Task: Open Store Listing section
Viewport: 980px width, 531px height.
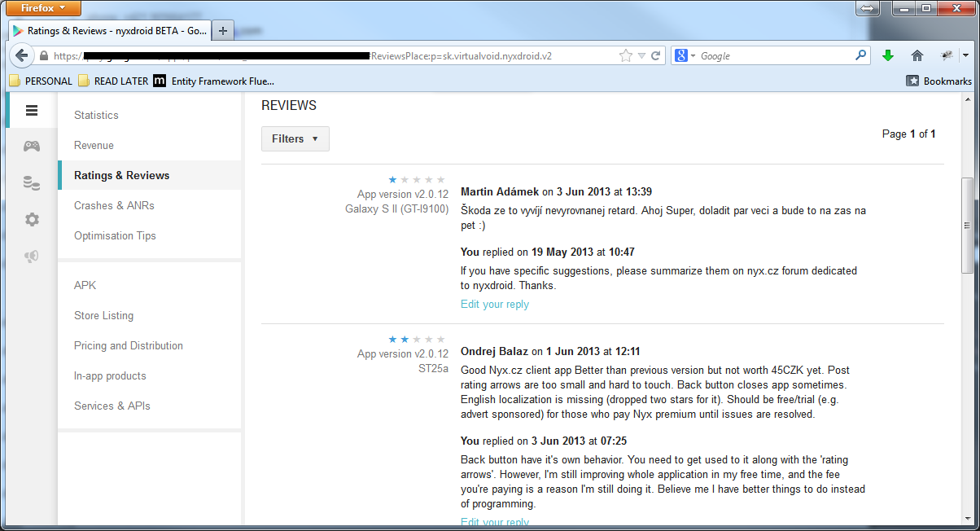Action: (x=103, y=315)
